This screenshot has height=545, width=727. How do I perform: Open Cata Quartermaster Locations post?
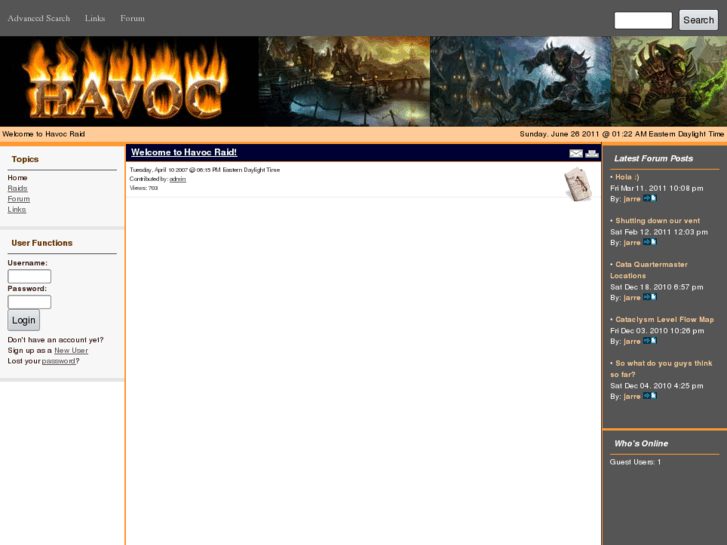pyautogui.click(x=649, y=270)
